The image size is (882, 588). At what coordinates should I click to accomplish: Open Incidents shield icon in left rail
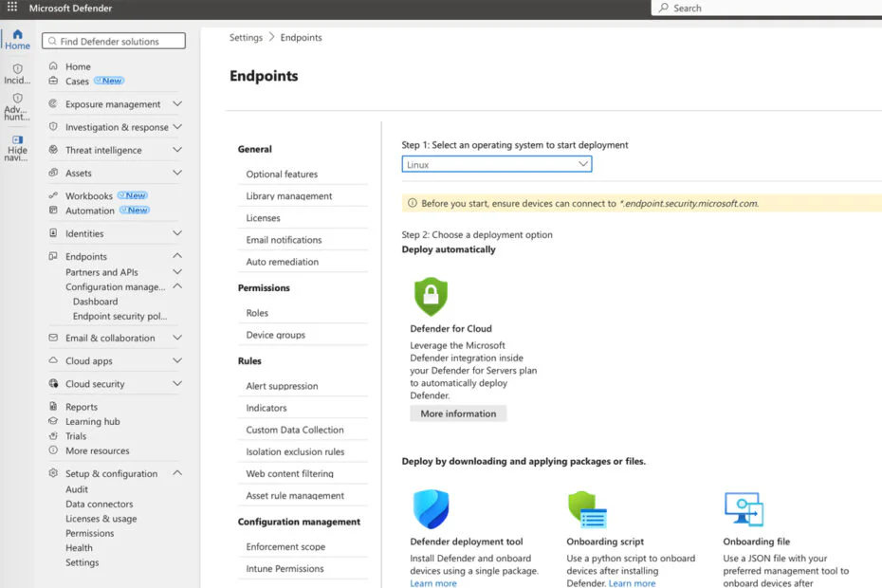click(17, 68)
